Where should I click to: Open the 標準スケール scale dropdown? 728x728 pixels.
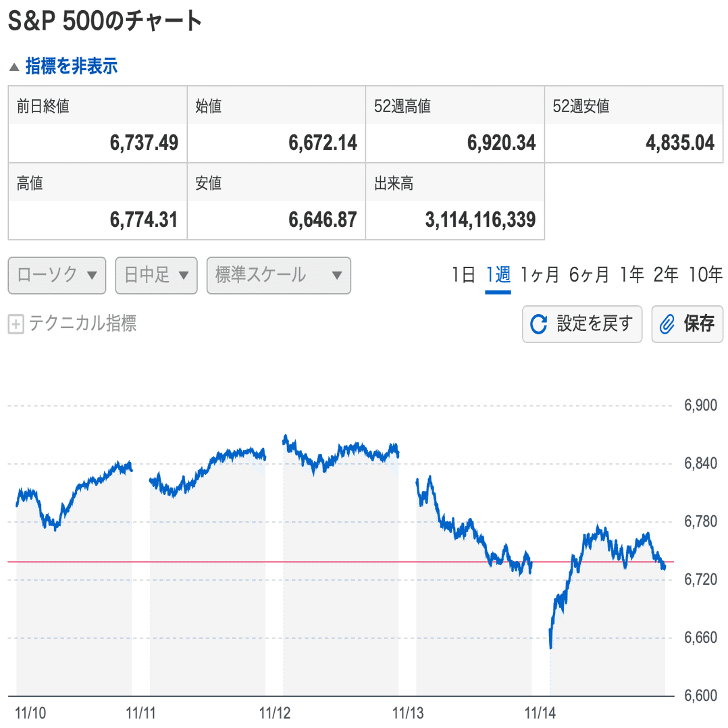(278, 276)
